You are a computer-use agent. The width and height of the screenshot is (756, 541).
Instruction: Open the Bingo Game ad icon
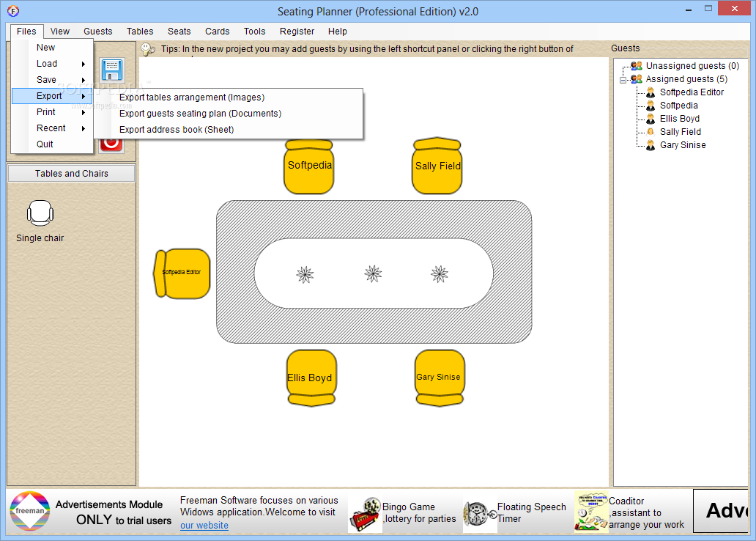coord(365,515)
